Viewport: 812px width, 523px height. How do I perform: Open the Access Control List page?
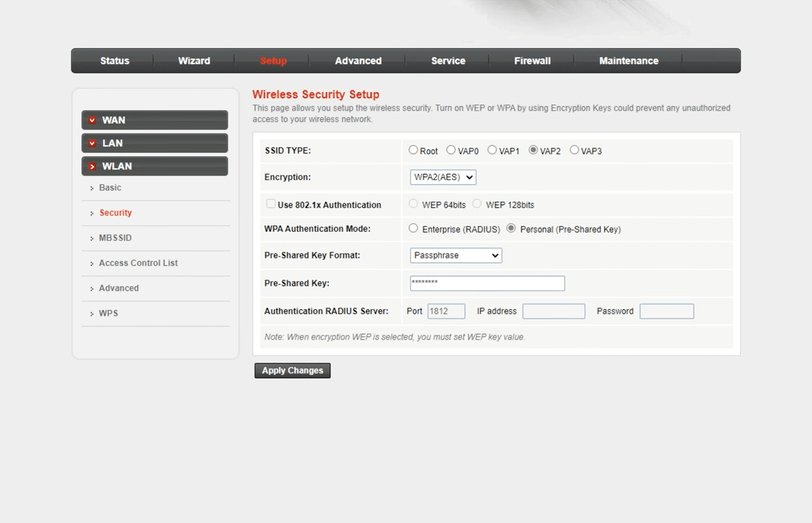pos(138,263)
